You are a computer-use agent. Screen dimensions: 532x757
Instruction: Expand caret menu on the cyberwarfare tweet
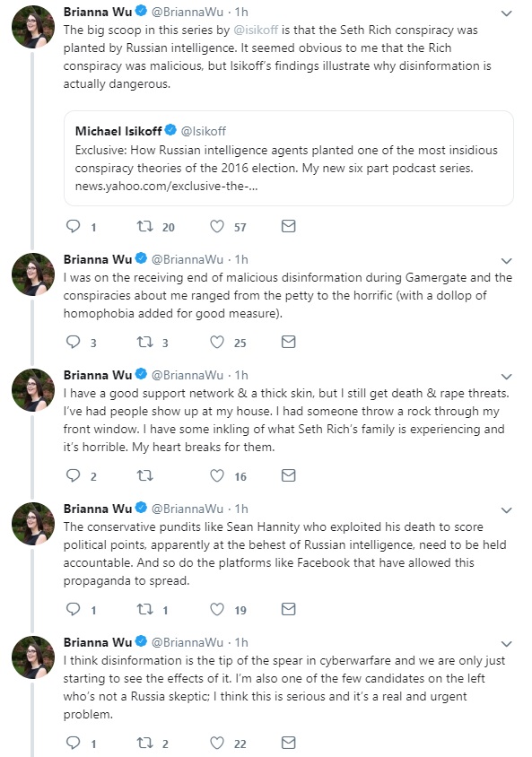coord(506,644)
